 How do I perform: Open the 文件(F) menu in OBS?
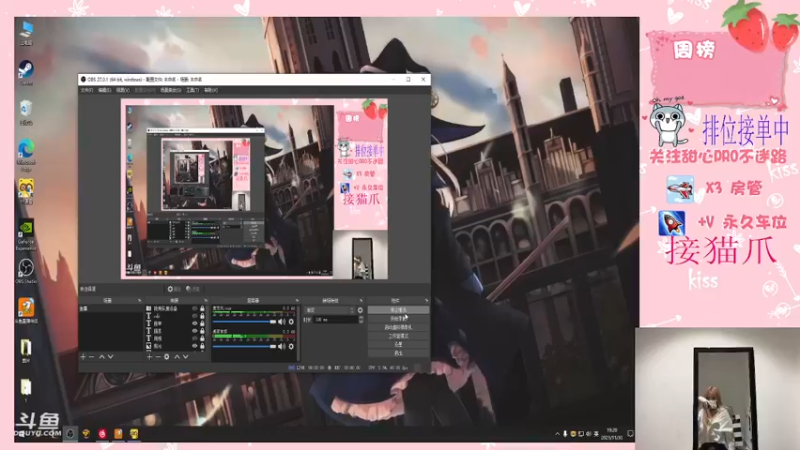coord(87,90)
